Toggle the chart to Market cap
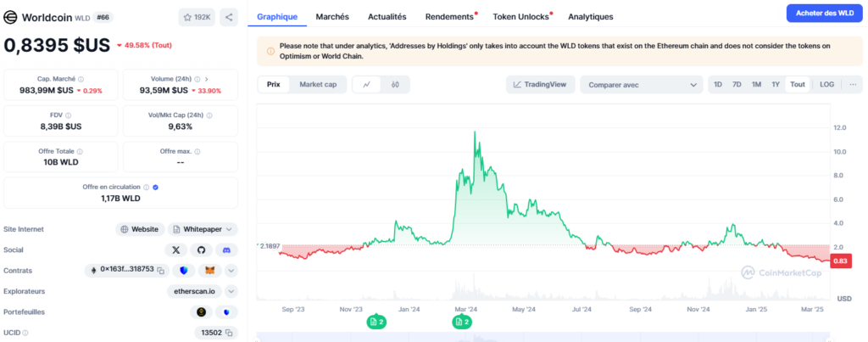Image resolution: width=868 pixels, height=342 pixels. click(318, 85)
